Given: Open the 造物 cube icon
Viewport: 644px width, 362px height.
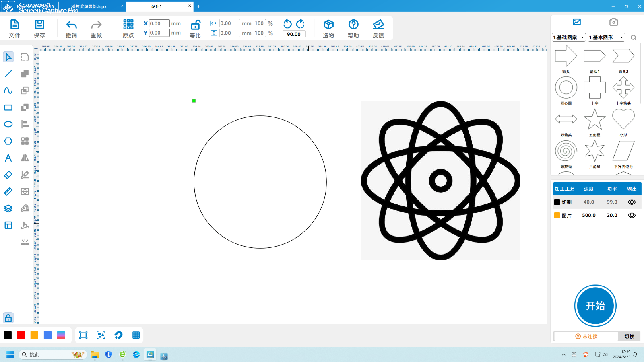Looking at the screenshot, I should tap(328, 25).
